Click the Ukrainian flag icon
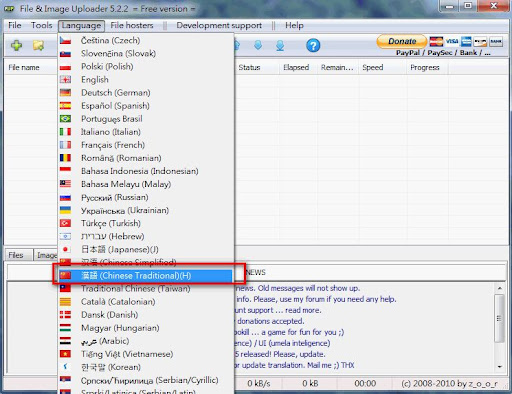This screenshot has width=512, height=394. (x=65, y=210)
